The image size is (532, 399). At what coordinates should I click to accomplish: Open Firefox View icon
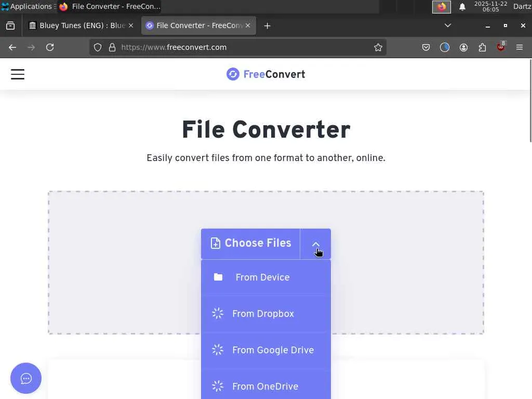(10, 26)
